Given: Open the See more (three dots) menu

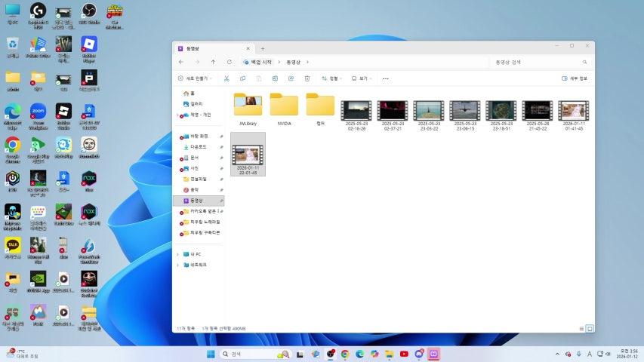Looking at the screenshot, I should click(385, 78).
